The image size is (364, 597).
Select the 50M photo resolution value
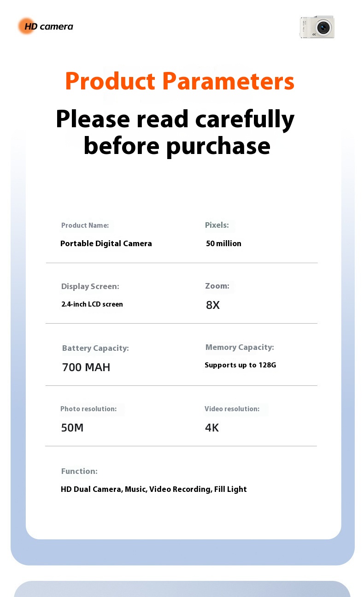pyautogui.click(x=72, y=428)
